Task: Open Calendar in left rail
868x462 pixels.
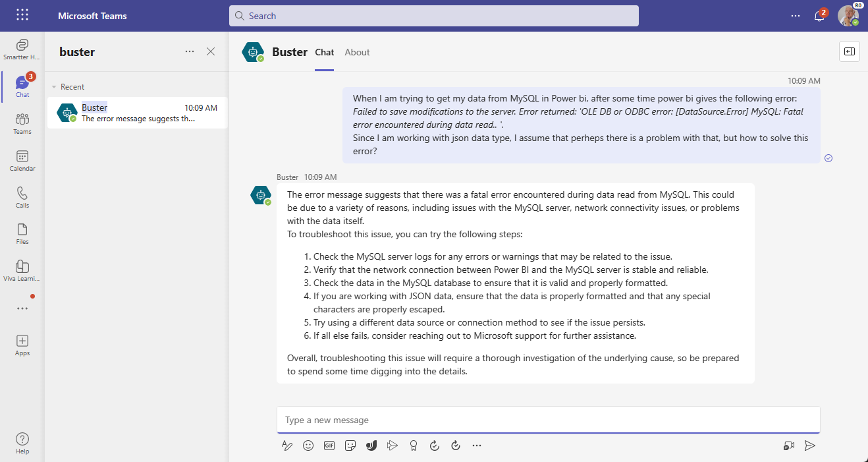Action: [22, 160]
